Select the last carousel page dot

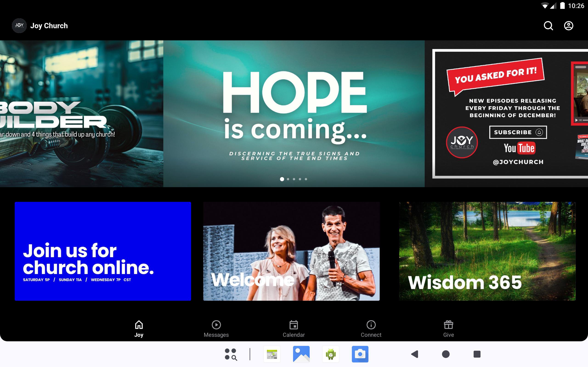306,179
